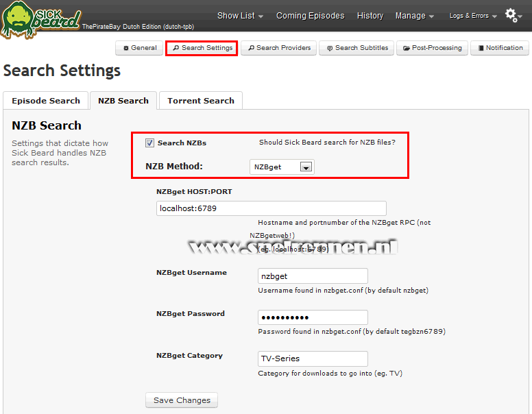Click the icon on Notification button

[481, 48]
